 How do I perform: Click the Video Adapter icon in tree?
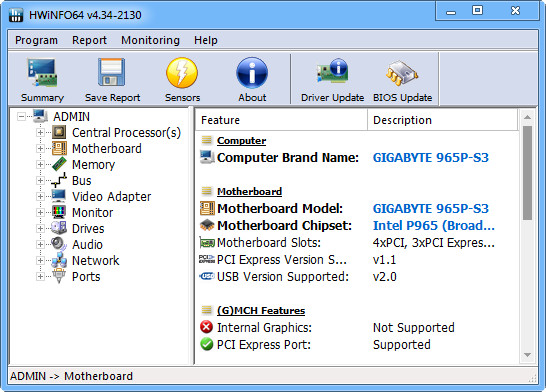pos(58,196)
